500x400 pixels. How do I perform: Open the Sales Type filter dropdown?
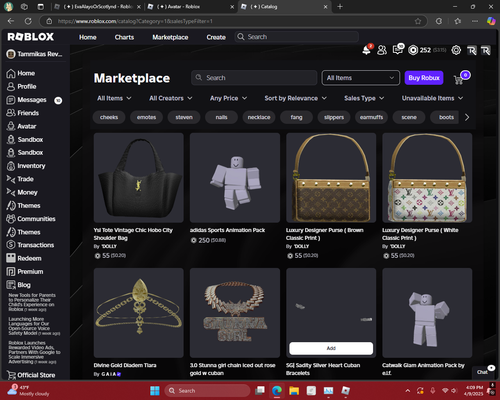tap(364, 98)
